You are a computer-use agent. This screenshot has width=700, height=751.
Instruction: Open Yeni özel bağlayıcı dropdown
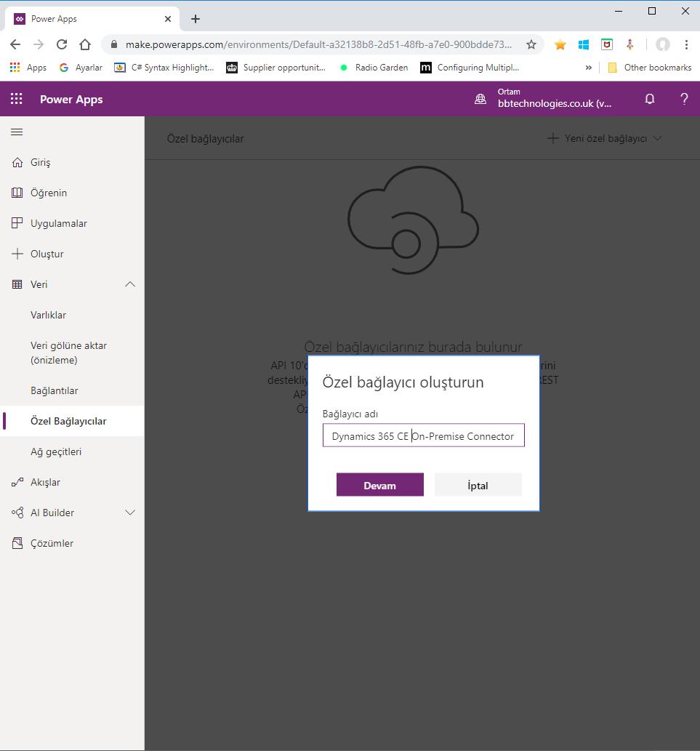(604, 138)
